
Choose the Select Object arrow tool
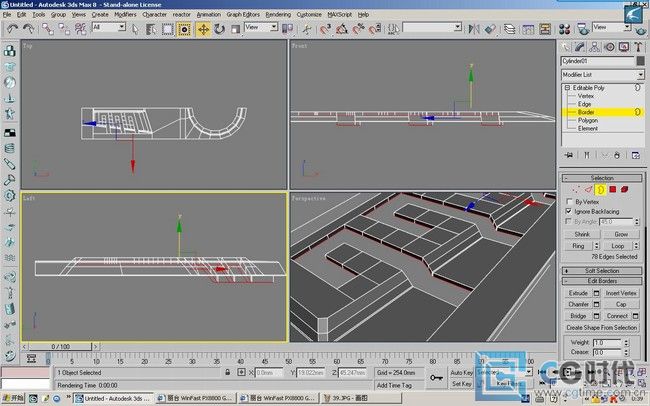click(x=135, y=29)
